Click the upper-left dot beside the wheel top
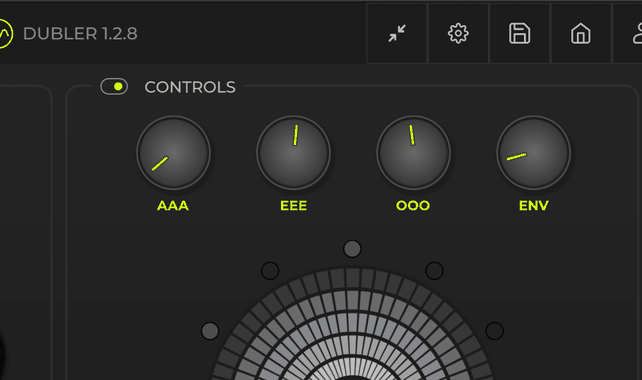This screenshot has width=642, height=380. [270, 271]
